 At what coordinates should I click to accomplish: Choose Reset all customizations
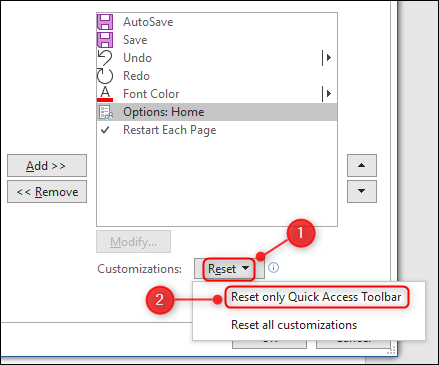[294, 325]
